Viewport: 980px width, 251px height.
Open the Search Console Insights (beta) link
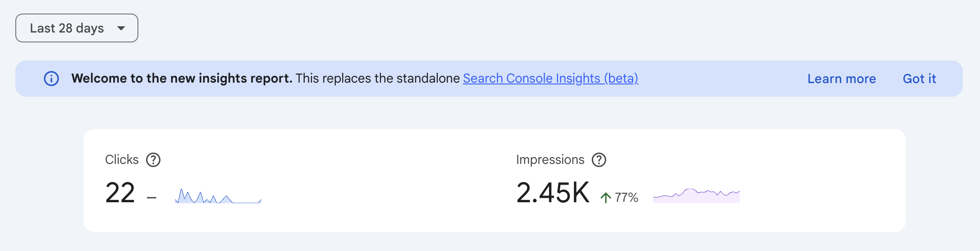(x=550, y=79)
